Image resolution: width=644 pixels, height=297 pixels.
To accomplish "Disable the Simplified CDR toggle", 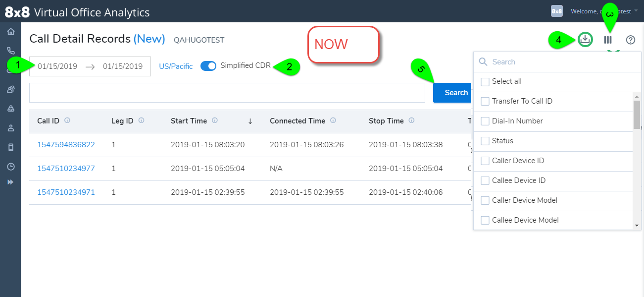I will [x=208, y=65].
